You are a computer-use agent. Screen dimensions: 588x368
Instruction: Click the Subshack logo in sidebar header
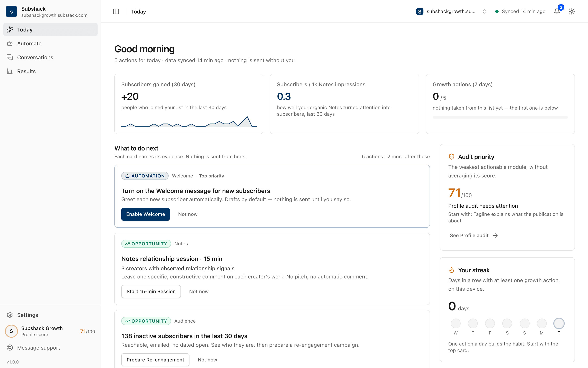click(x=11, y=11)
